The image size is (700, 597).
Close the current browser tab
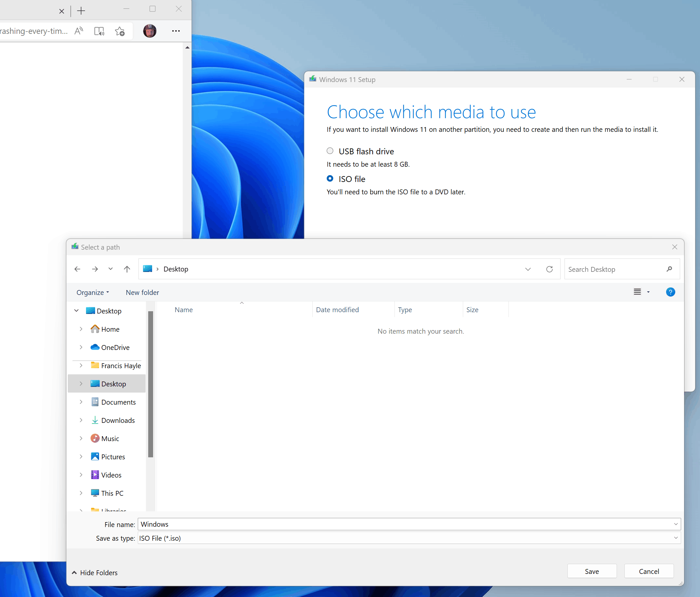[x=62, y=11]
